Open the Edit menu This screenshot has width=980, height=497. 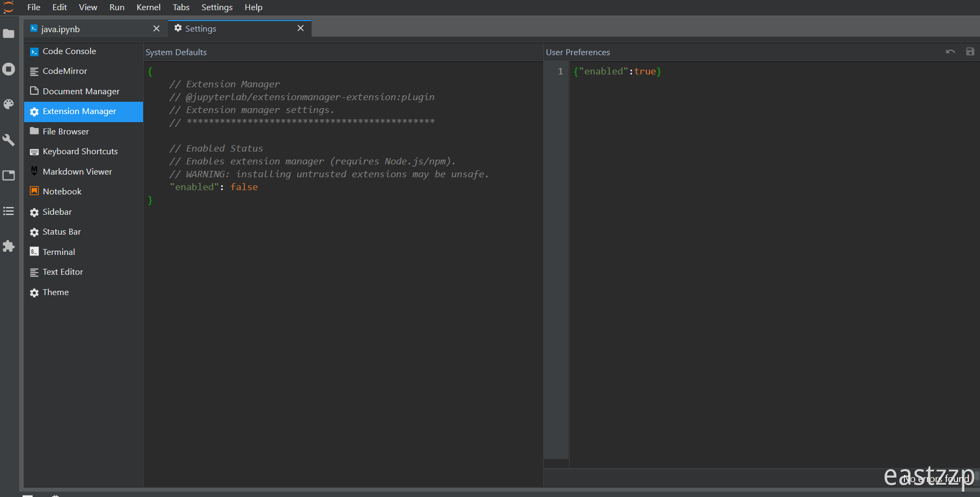click(x=59, y=7)
